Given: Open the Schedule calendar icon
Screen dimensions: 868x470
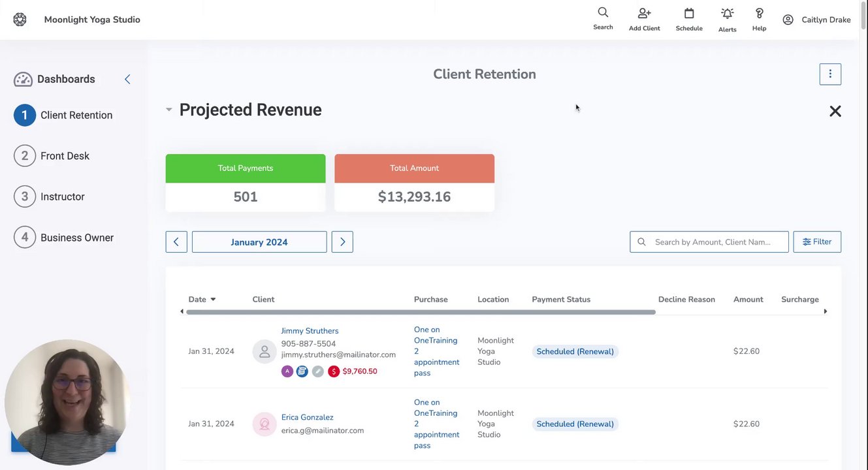Looking at the screenshot, I should (689, 13).
